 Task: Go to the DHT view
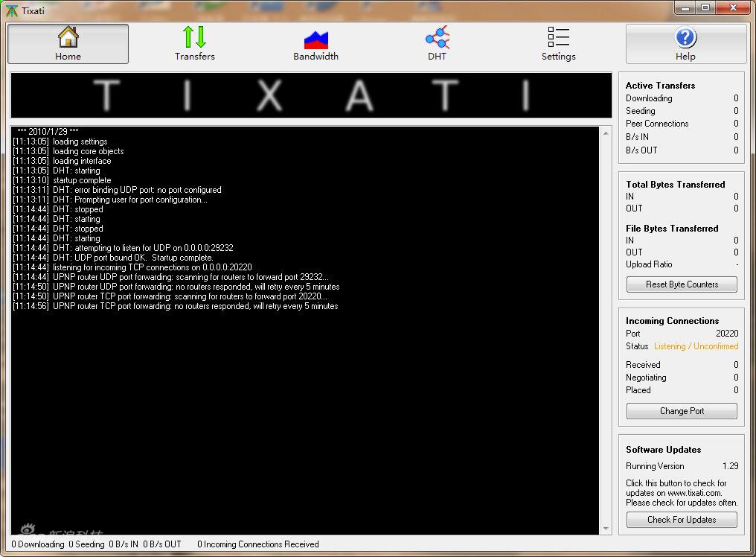(x=437, y=44)
